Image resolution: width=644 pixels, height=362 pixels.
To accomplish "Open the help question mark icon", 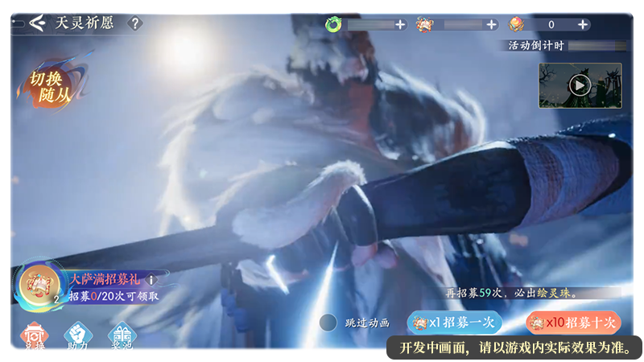I will pos(134,23).
